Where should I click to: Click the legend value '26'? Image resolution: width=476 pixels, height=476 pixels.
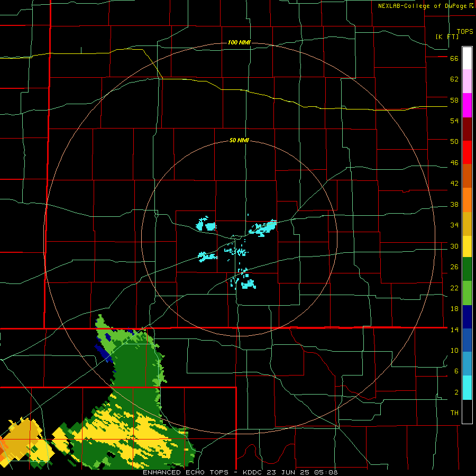pos(454,267)
